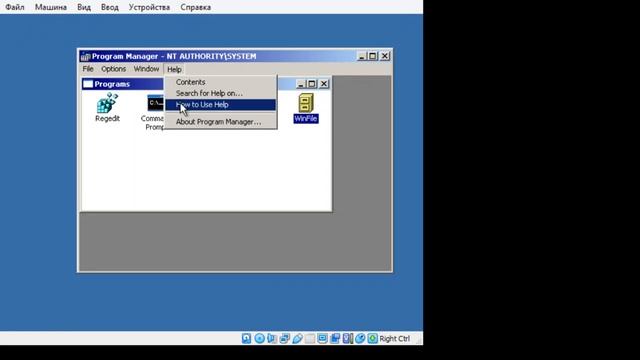Click the Programs group window icon
This screenshot has width=640, height=360.
88,84
